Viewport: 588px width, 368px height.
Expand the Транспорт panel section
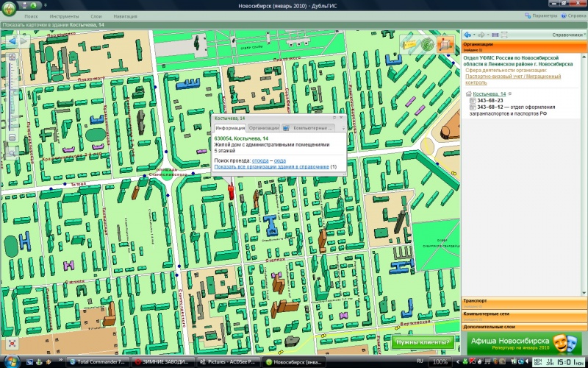523,301
